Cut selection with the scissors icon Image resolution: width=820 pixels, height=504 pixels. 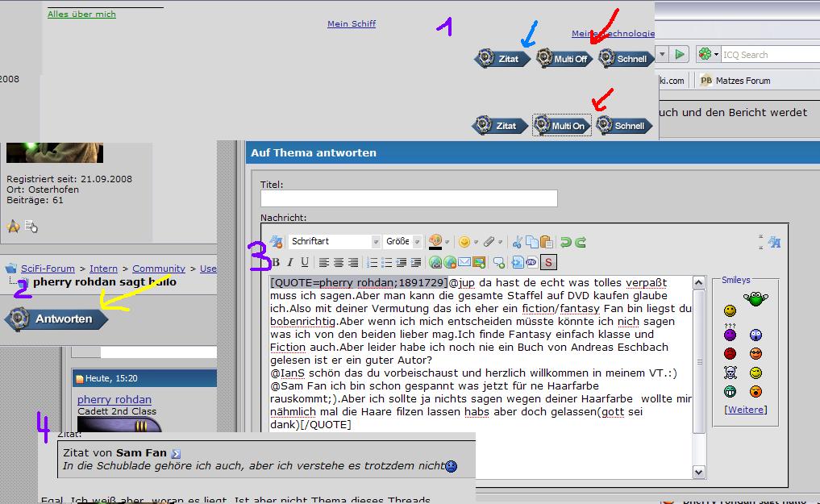tap(518, 242)
